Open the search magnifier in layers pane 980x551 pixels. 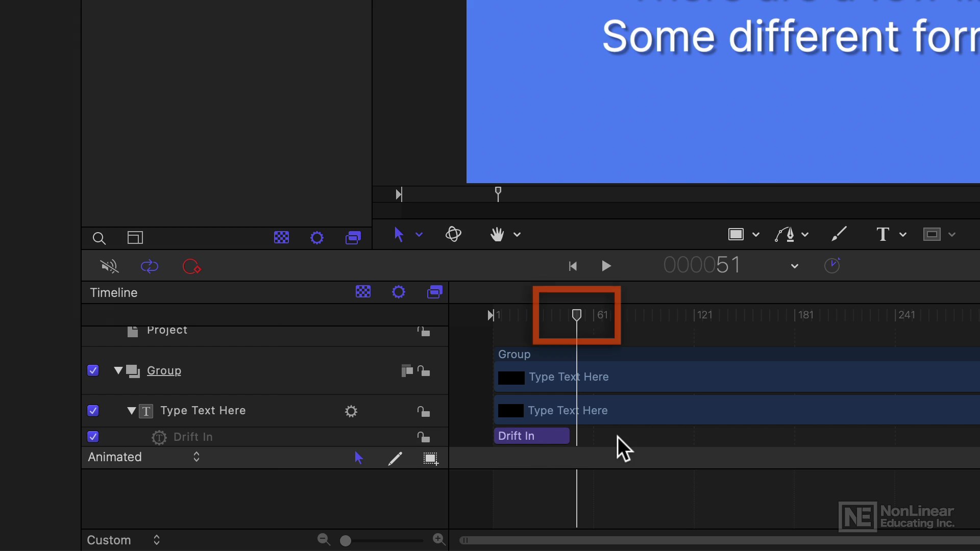click(x=99, y=238)
